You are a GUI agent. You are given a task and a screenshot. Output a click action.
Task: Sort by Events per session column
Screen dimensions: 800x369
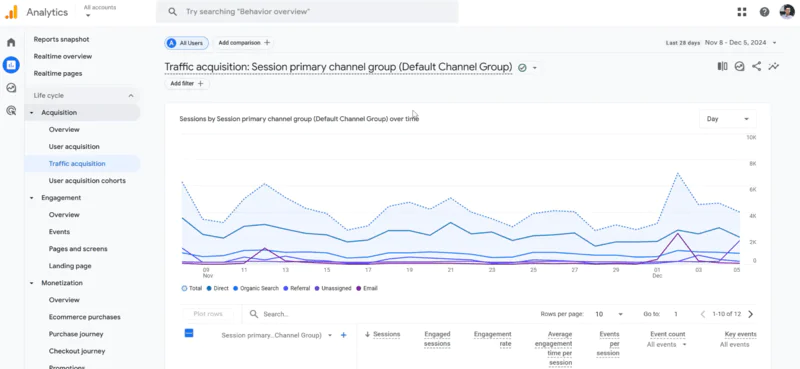[608, 343]
